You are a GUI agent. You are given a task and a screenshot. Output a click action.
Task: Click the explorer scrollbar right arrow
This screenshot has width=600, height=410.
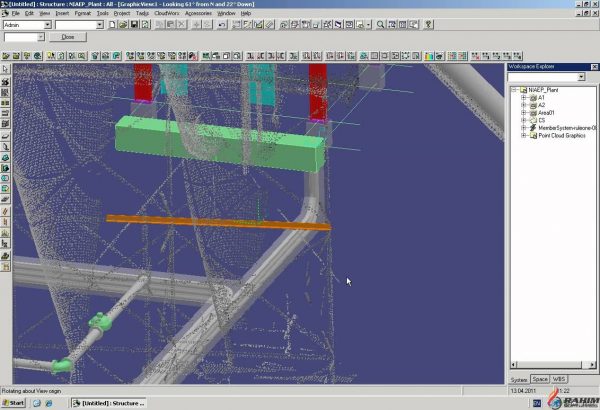pyautogui.click(x=592, y=365)
